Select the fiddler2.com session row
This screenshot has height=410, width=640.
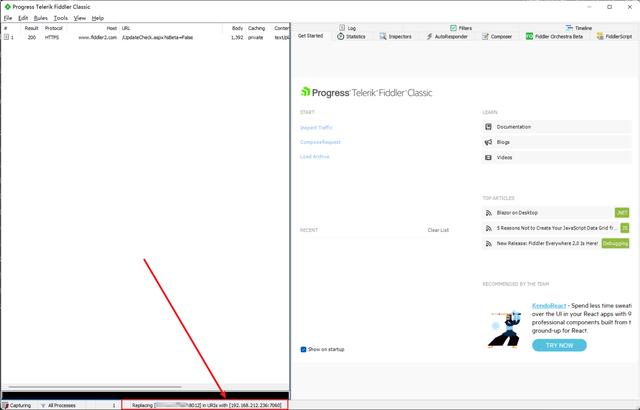click(x=100, y=37)
